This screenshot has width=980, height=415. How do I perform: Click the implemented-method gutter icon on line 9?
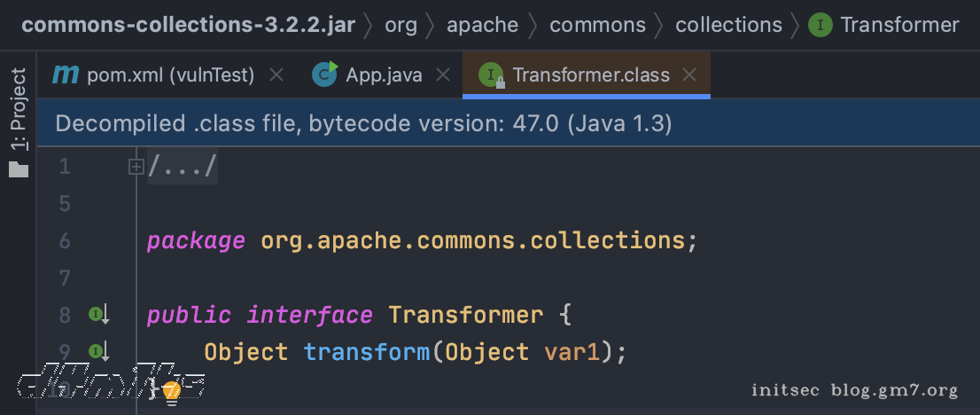pyautogui.click(x=97, y=352)
